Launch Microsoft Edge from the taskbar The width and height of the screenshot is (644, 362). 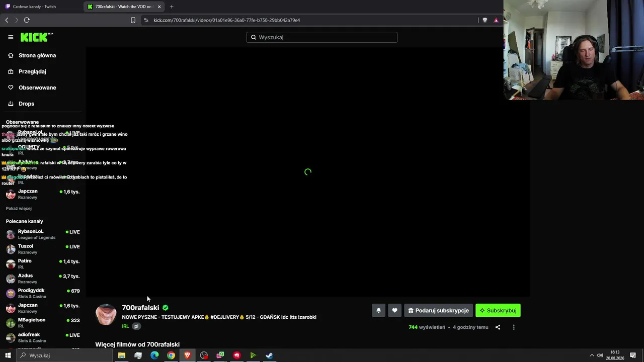click(x=154, y=355)
